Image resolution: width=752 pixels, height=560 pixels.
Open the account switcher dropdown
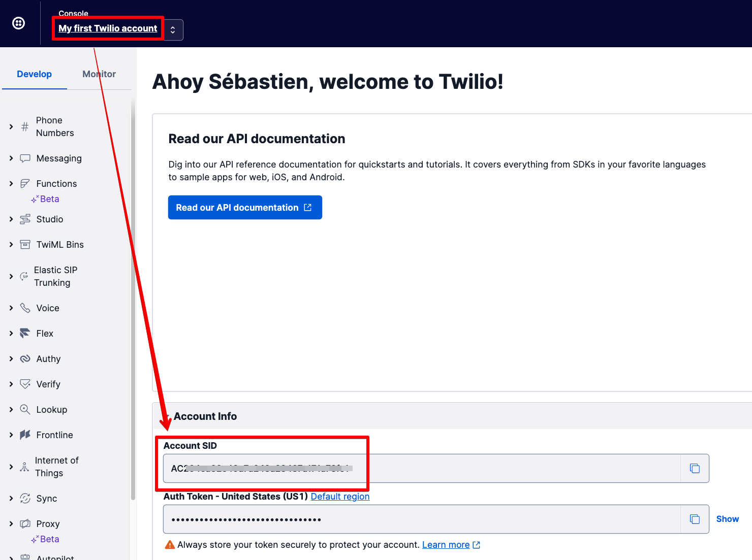173,30
